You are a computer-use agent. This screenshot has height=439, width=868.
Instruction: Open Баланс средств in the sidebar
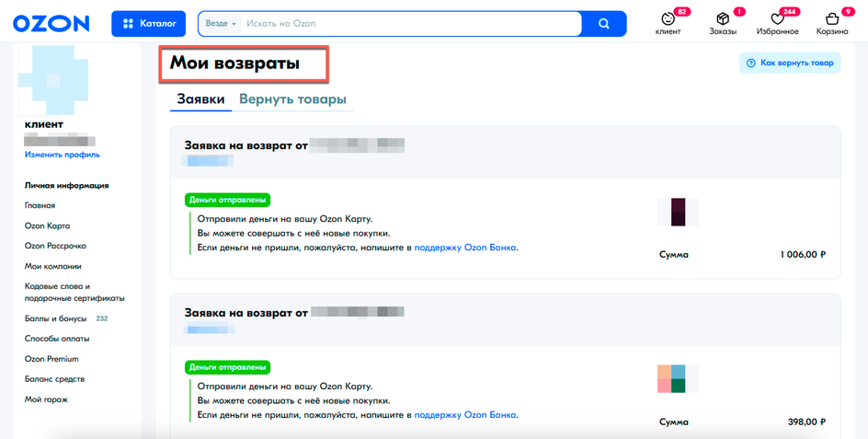(55, 379)
